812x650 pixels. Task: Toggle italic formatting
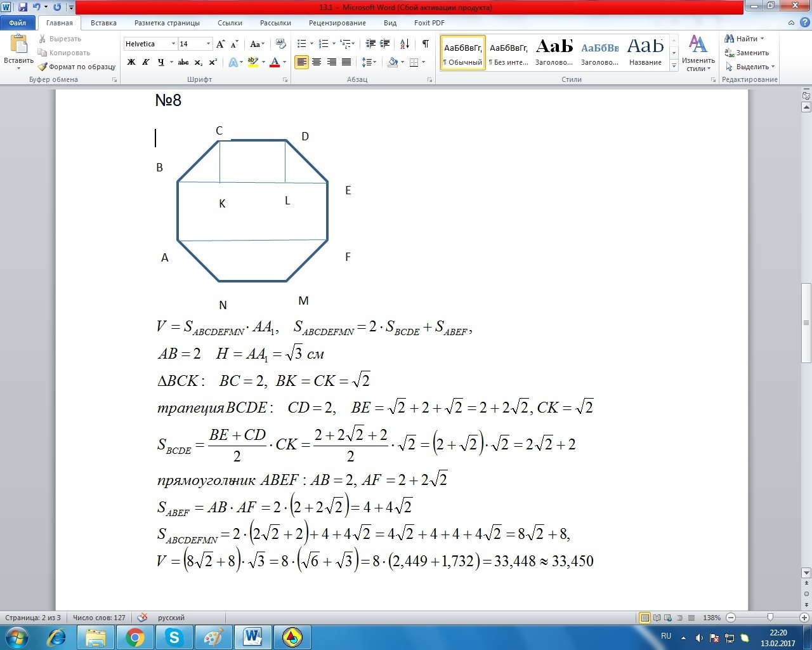coord(146,62)
